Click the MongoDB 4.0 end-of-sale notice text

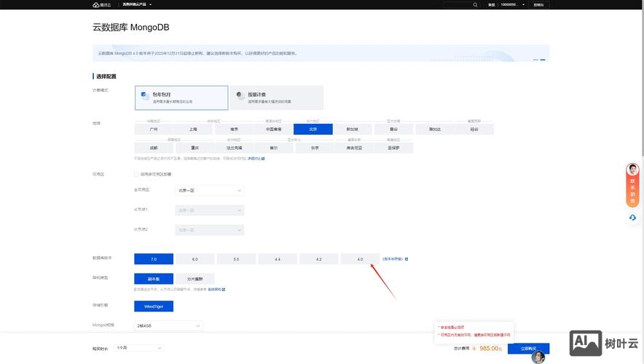coord(198,53)
